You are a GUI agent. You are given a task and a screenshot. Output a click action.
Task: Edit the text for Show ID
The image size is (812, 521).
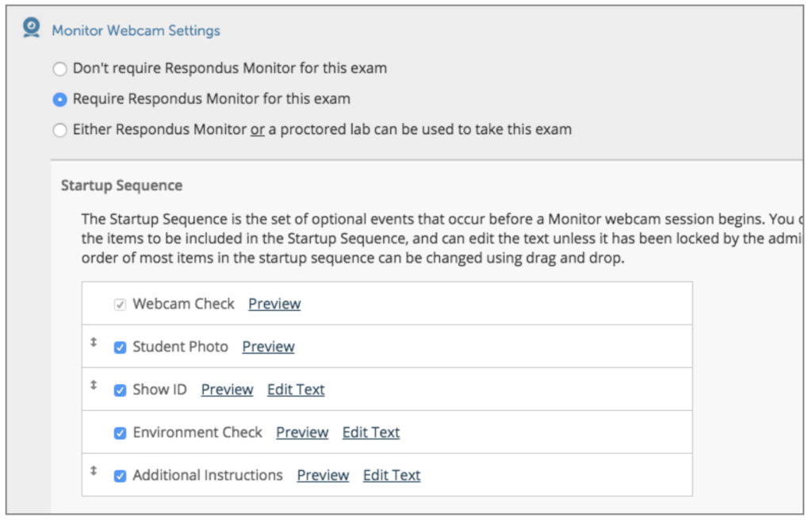click(296, 389)
